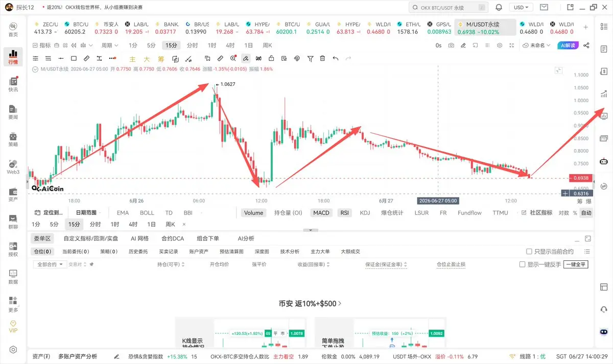Screen dimensions: 613x364
Task: Open the 未命名 layout dropdown
Action: tap(537, 45)
